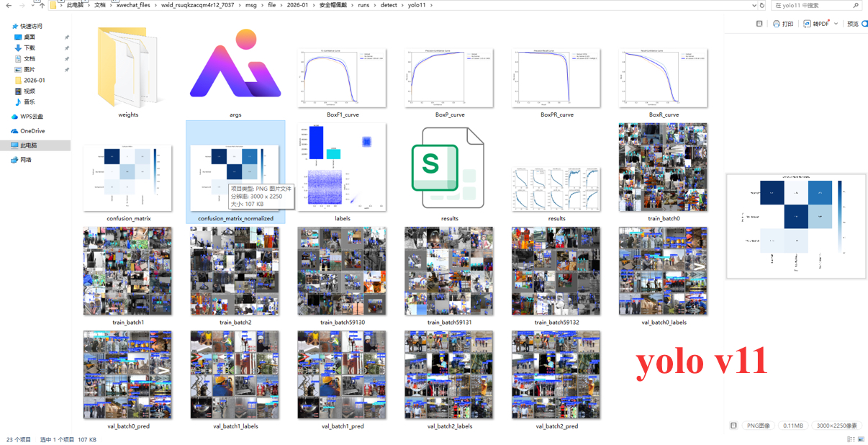Viewport: 868px width, 445px height.
Task: Click 'xwechat_files' in the address path
Action: (x=133, y=5)
